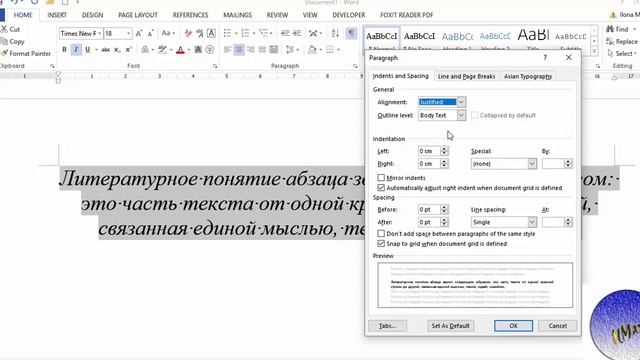Increase Spacing After stepper up arrow
This screenshot has height=360, width=640.
[x=444, y=220]
